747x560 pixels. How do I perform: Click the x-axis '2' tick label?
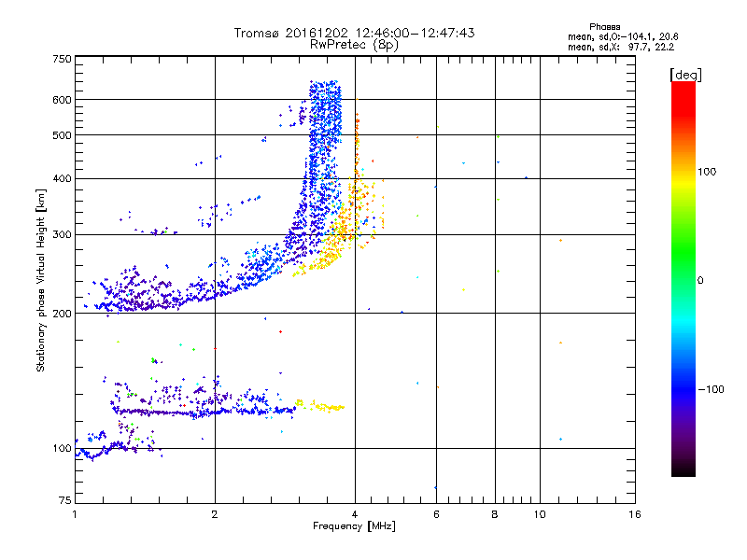(215, 514)
